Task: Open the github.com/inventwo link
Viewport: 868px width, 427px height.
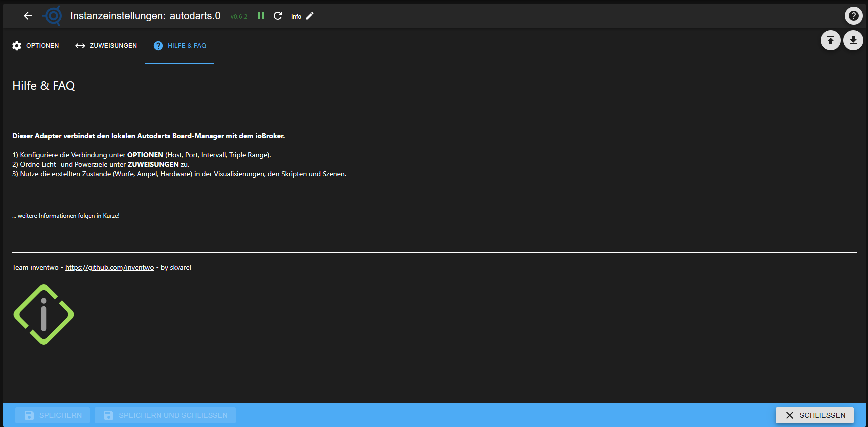Action: [x=109, y=268]
